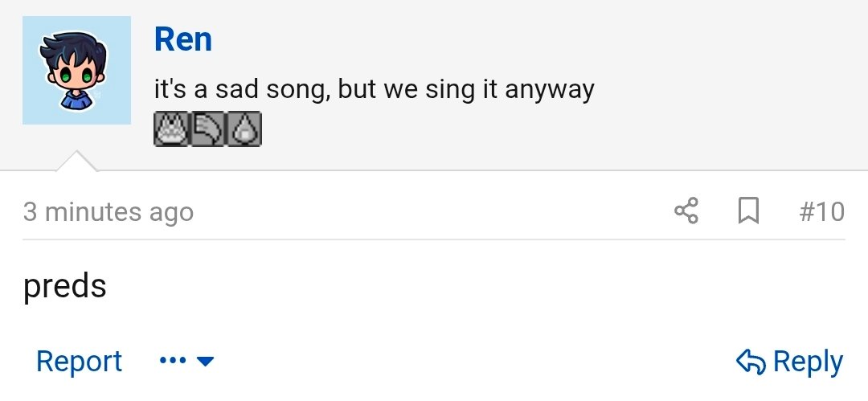The image size is (868, 401).
Task: Click the wing-shaped gray badge
Action: tap(207, 129)
